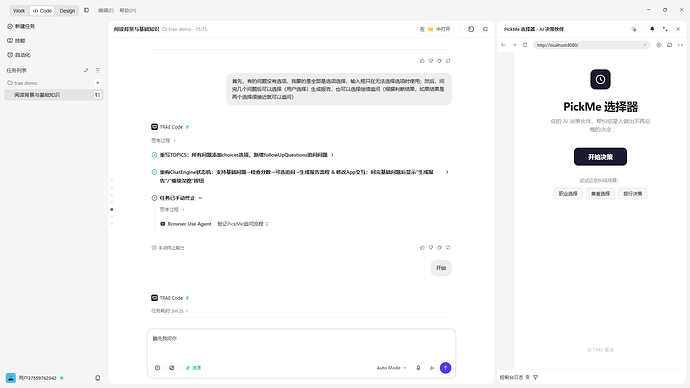The width and height of the screenshot is (690, 388).
Task: Open the 帮助 menu
Action: click(128, 10)
